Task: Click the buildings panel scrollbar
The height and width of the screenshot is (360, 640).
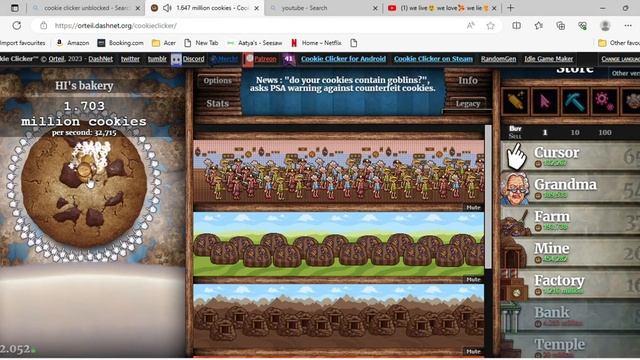Action: (488, 197)
